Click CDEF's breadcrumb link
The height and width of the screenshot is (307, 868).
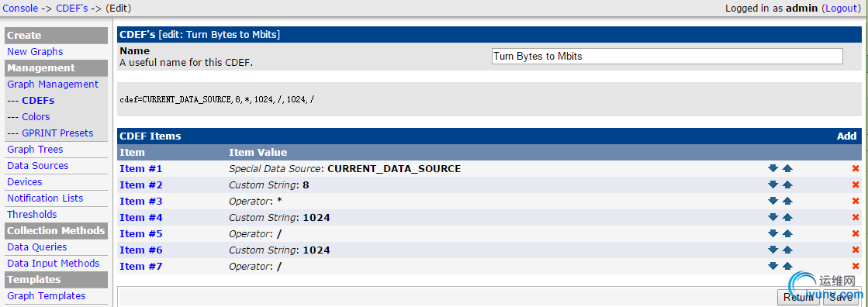tap(72, 9)
